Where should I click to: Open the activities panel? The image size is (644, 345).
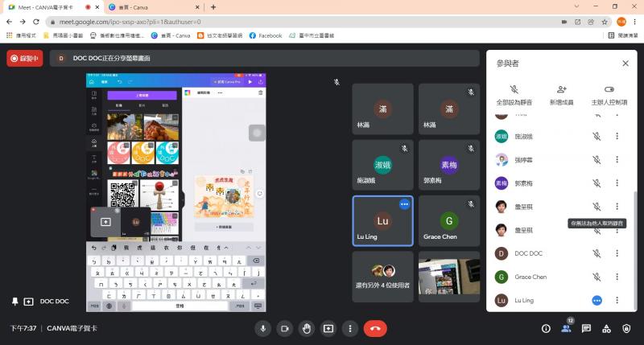click(x=606, y=328)
